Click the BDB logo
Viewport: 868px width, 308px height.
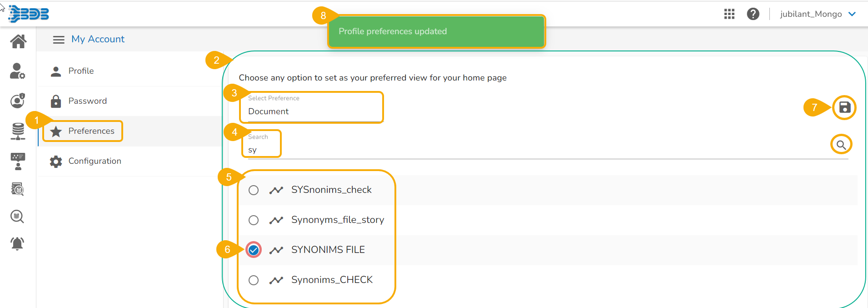tap(29, 14)
